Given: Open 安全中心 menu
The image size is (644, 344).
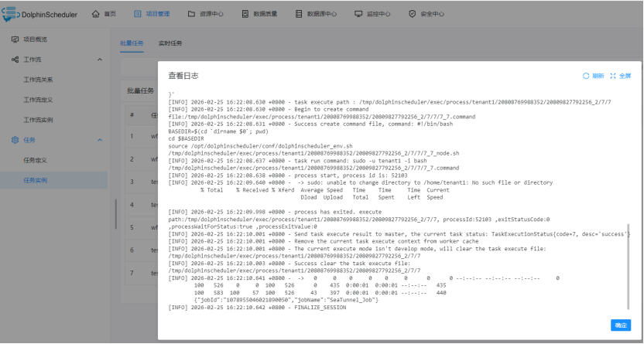Looking at the screenshot, I should (x=432, y=14).
